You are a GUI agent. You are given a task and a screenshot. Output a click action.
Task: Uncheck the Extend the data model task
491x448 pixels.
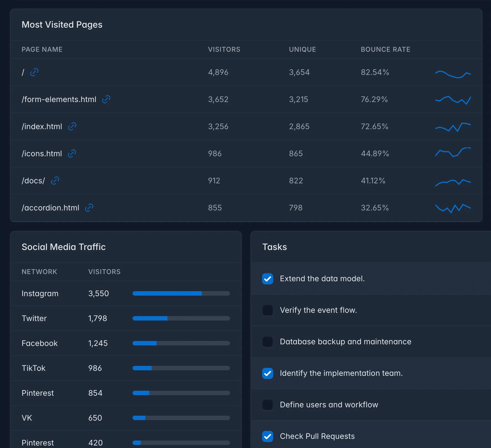coord(268,279)
